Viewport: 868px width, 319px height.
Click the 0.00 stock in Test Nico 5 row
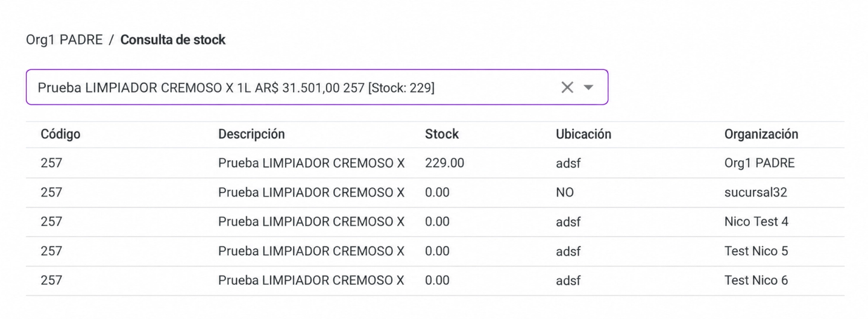[x=437, y=251]
